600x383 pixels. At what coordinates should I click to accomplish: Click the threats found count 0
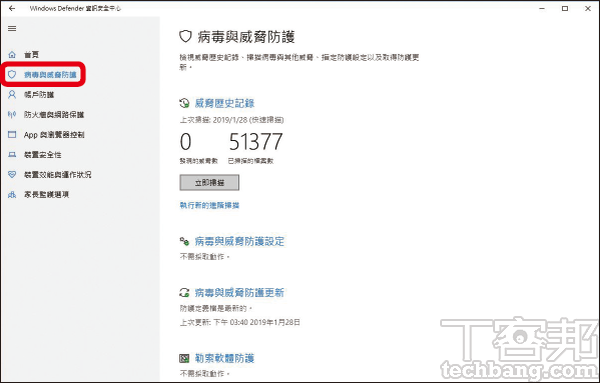click(x=186, y=142)
